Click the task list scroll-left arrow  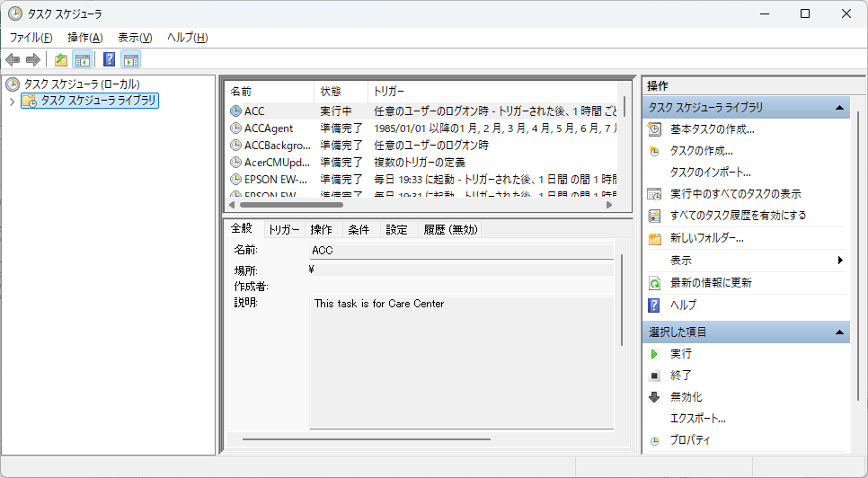232,205
